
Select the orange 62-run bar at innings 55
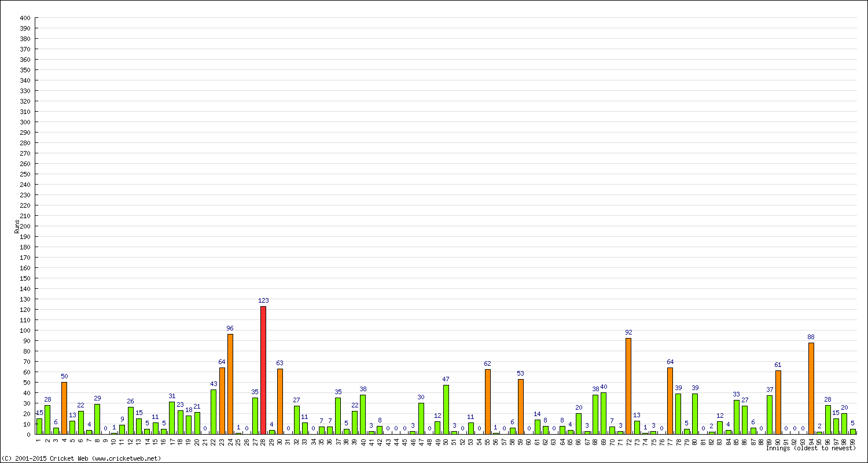coord(487,402)
